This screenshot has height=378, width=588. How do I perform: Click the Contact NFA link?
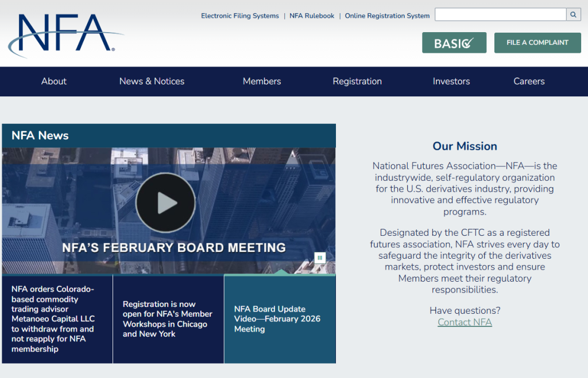click(x=465, y=322)
